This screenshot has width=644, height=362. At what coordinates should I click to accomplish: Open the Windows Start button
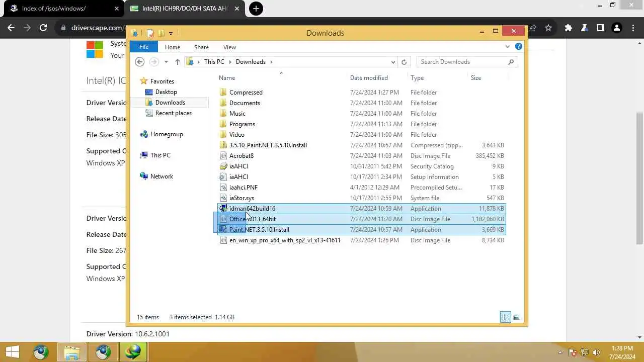tap(13, 352)
